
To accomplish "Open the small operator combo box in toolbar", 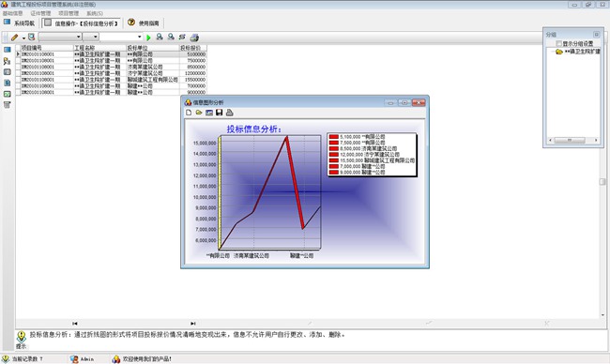I will click(x=91, y=37).
